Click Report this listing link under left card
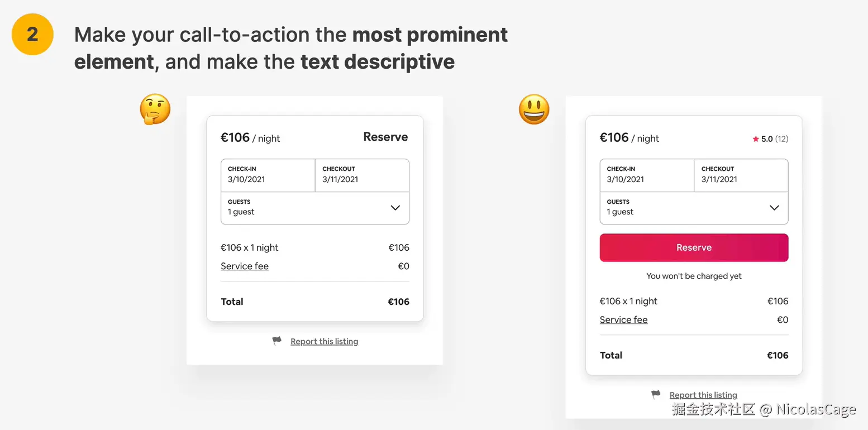Image resolution: width=868 pixels, height=430 pixels. (324, 342)
